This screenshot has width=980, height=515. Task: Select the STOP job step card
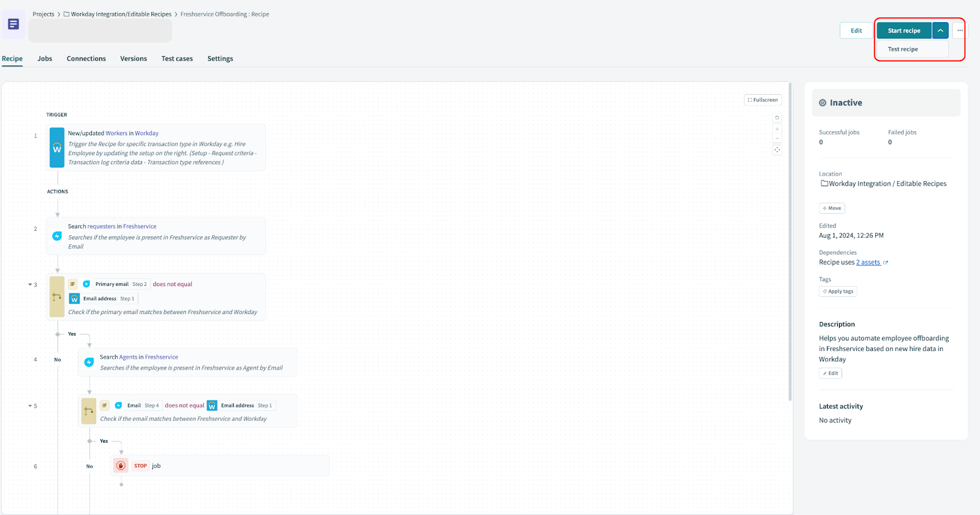pos(220,466)
